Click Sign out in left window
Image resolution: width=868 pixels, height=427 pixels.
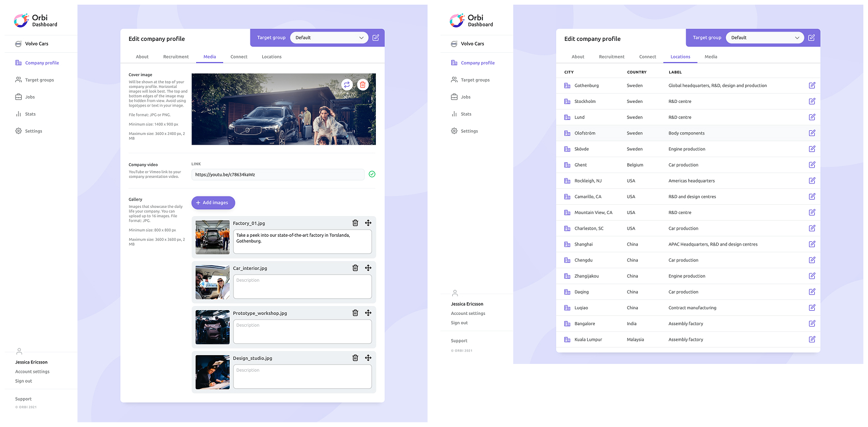(x=24, y=381)
